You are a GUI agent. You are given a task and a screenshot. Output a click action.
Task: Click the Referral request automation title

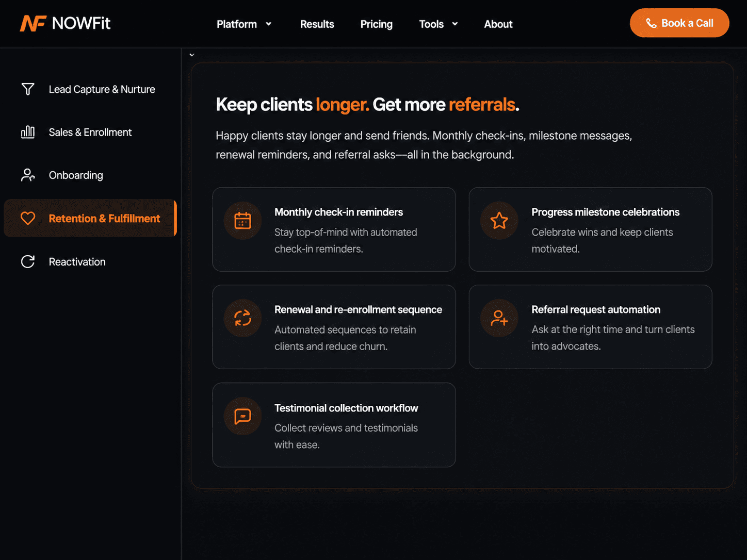[596, 309]
